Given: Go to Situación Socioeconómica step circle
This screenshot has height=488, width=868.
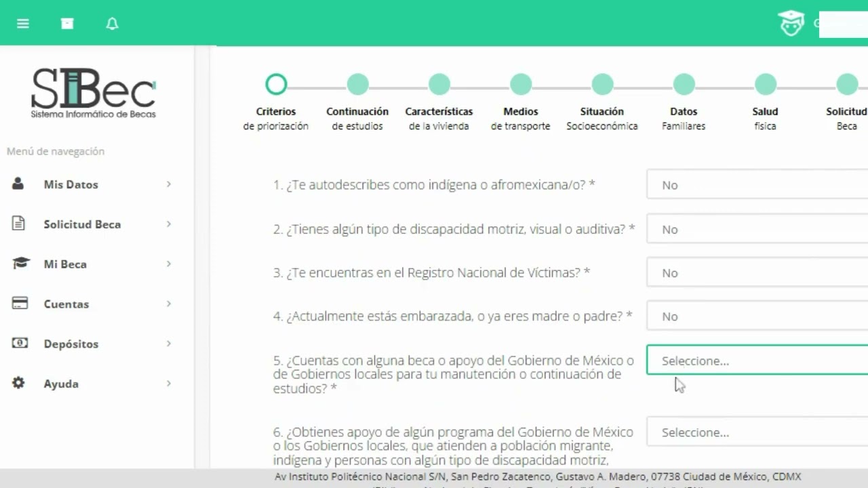Looking at the screenshot, I should pyautogui.click(x=602, y=85).
